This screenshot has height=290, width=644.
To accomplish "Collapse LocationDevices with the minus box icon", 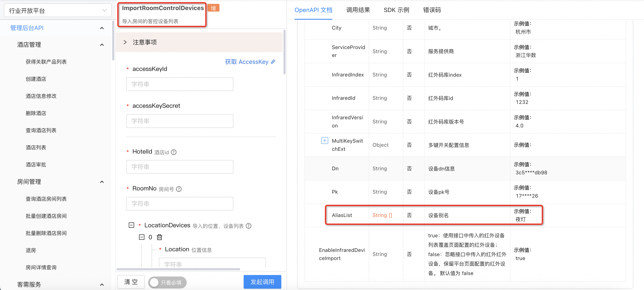I will [x=131, y=225].
